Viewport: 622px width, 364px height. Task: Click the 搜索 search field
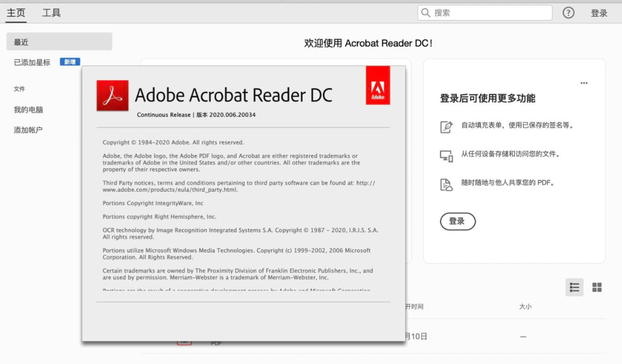[x=485, y=13]
